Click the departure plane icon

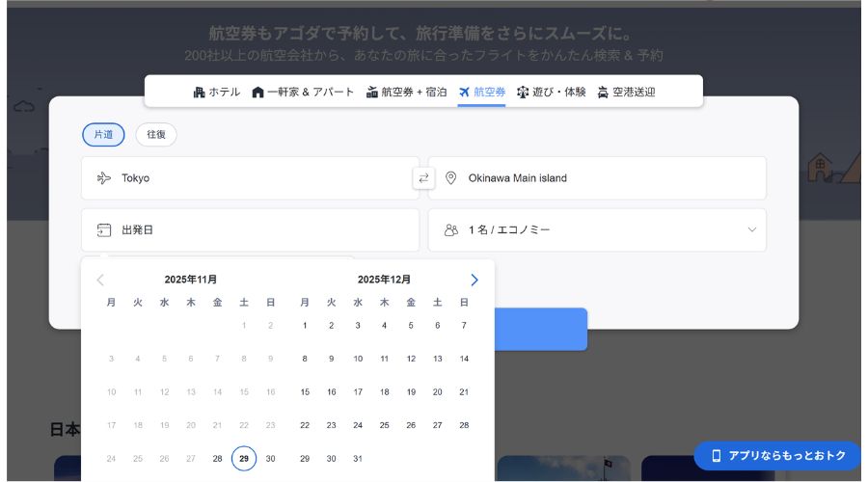coord(104,178)
